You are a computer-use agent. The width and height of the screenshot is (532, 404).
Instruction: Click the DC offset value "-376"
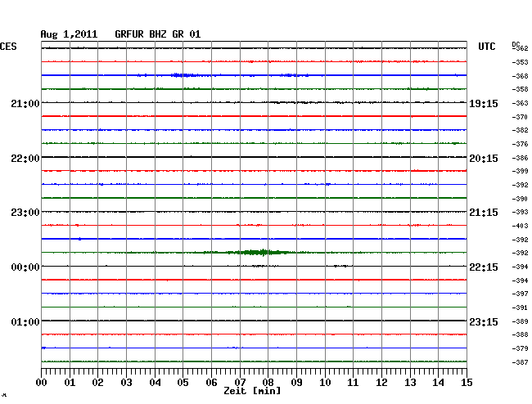click(x=520, y=145)
